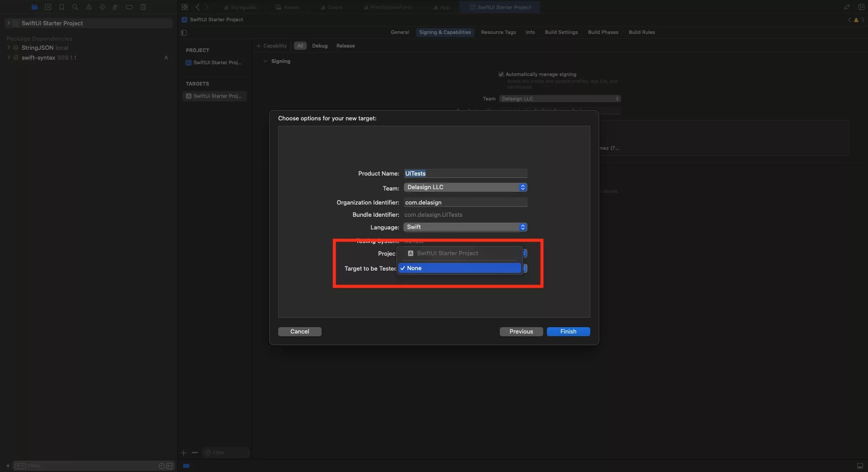Click the targets Filter field
The width and height of the screenshot is (868, 472).
click(x=226, y=453)
